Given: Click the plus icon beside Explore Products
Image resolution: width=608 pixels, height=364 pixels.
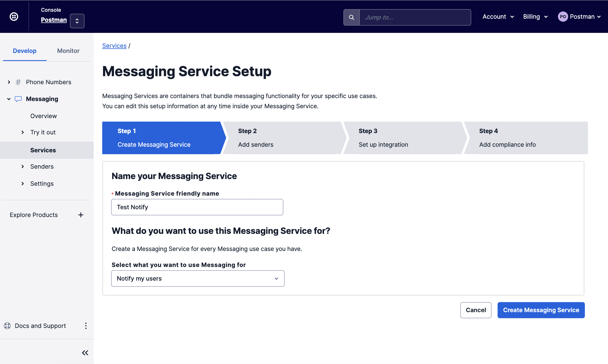Looking at the screenshot, I should (x=81, y=215).
